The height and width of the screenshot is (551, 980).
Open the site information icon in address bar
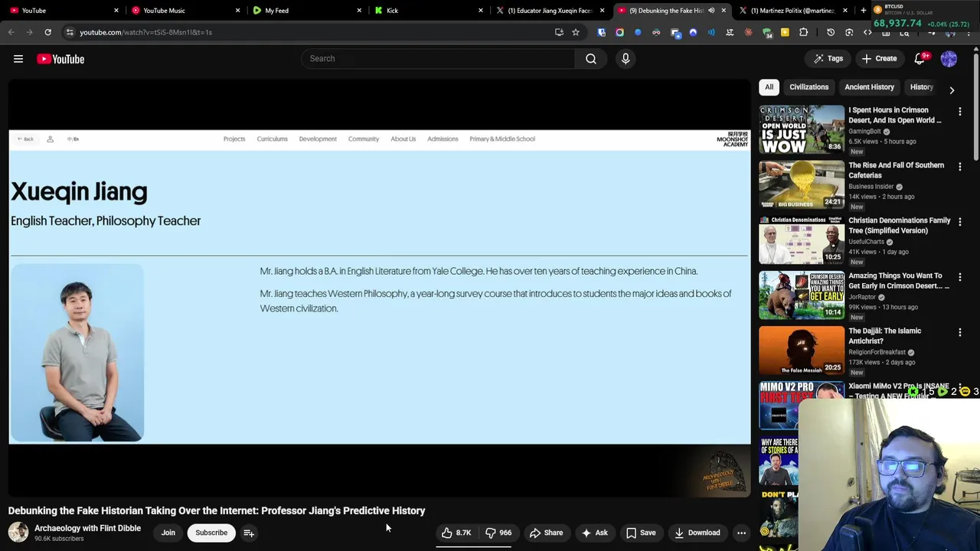[x=69, y=32]
